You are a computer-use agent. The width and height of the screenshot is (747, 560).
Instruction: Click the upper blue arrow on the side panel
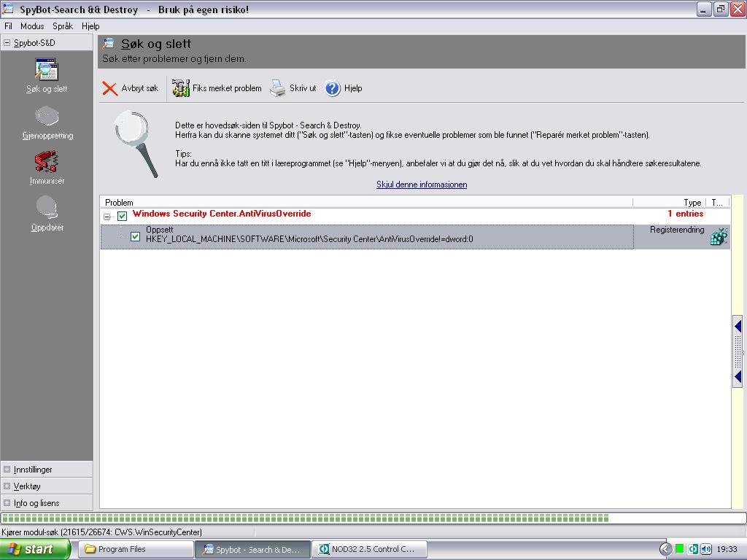(738, 326)
